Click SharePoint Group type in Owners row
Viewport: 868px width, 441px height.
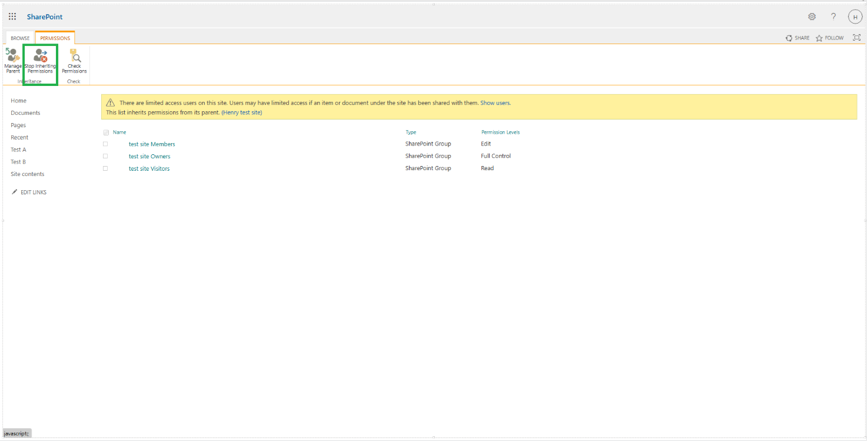428,156
